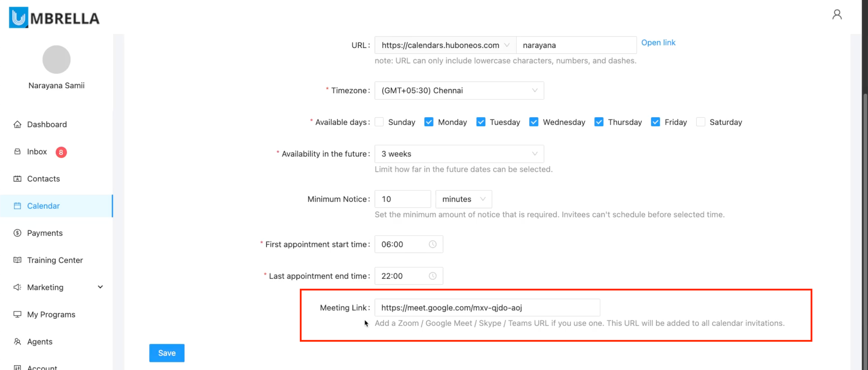
Task: Uncheck the Wednesday checkbox
Action: (533, 122)
